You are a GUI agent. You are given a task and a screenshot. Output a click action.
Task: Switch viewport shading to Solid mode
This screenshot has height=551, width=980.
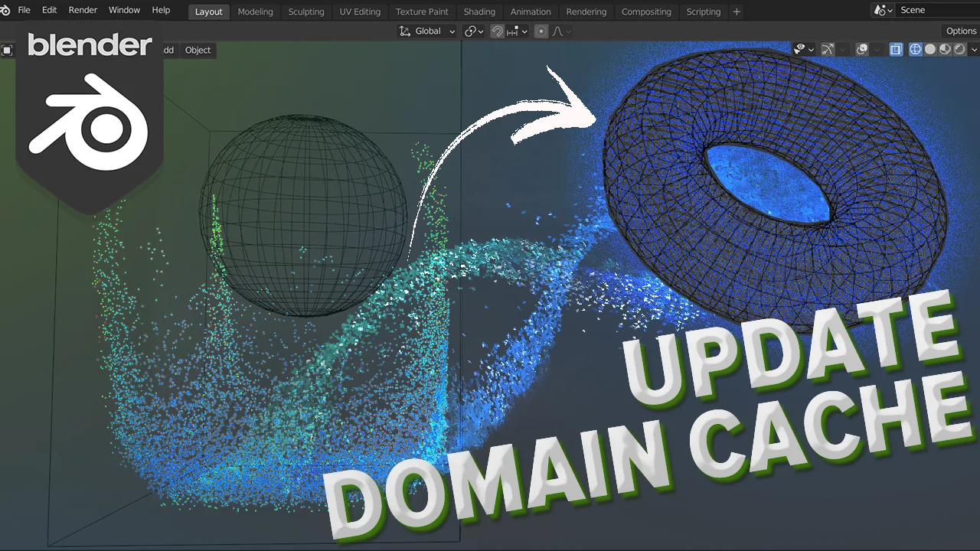tap(929, 49)
